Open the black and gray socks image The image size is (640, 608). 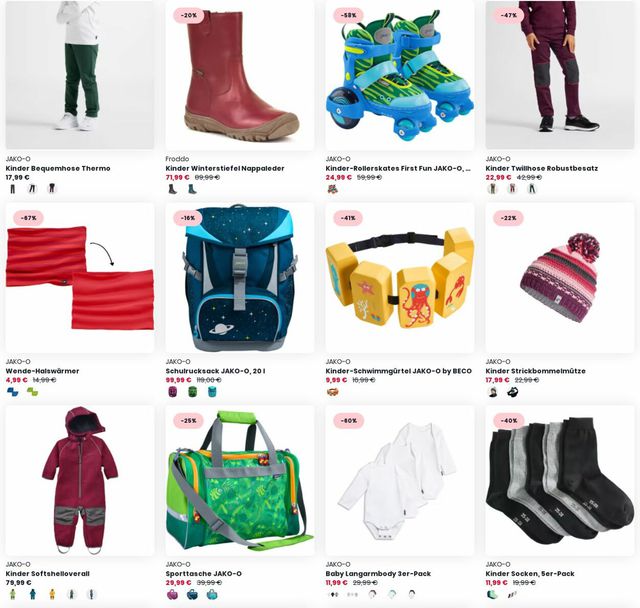click(560, 480)
